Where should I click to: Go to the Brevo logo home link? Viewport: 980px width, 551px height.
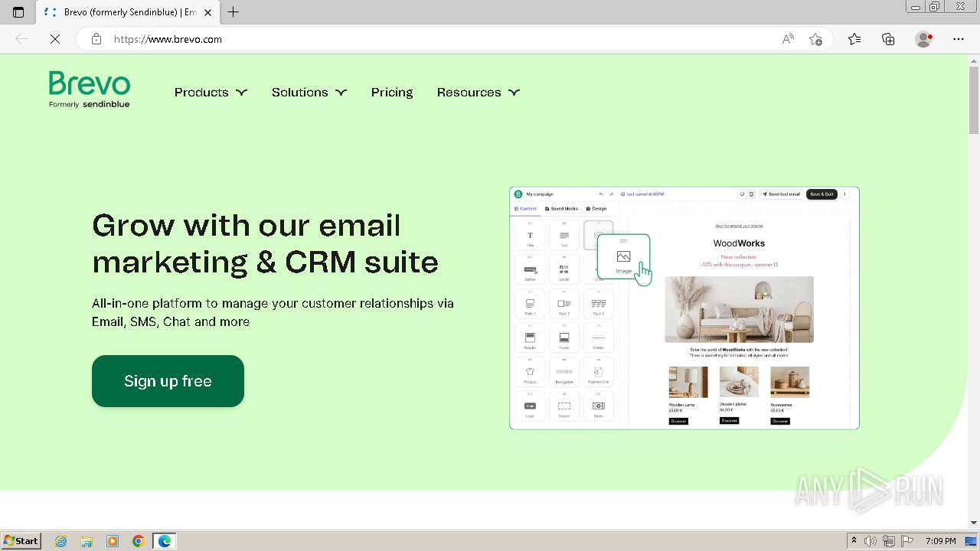pyautogui.click(x=90, y=90)
